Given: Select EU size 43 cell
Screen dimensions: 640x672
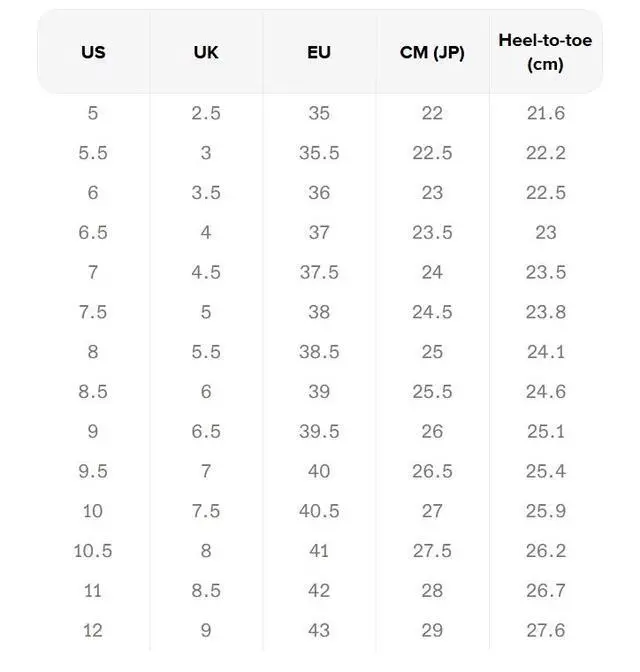Looking at the screenshot, I should coord(319,631).
